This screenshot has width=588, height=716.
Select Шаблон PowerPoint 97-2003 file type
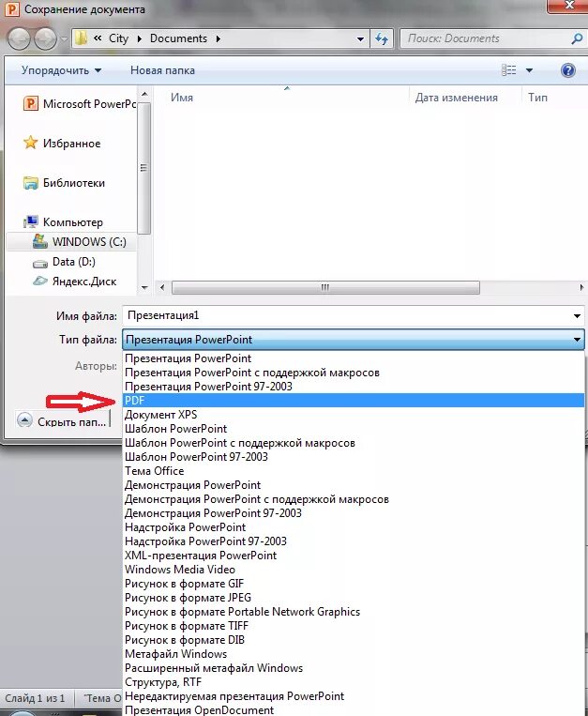tap(354, 457)
